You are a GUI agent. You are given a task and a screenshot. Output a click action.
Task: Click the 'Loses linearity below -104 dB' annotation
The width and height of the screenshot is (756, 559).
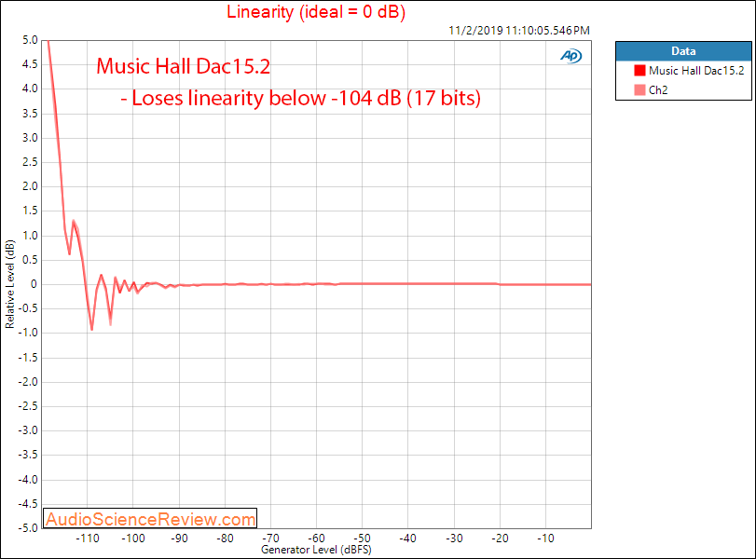click(x=300, y=98)
